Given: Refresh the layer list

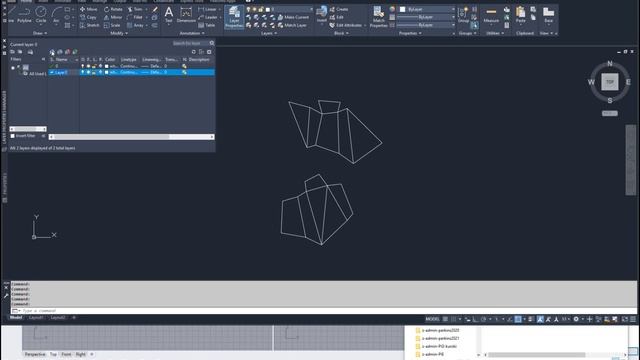Looking at the screenshot, I should pyautogui.click(x=194, y=52).
